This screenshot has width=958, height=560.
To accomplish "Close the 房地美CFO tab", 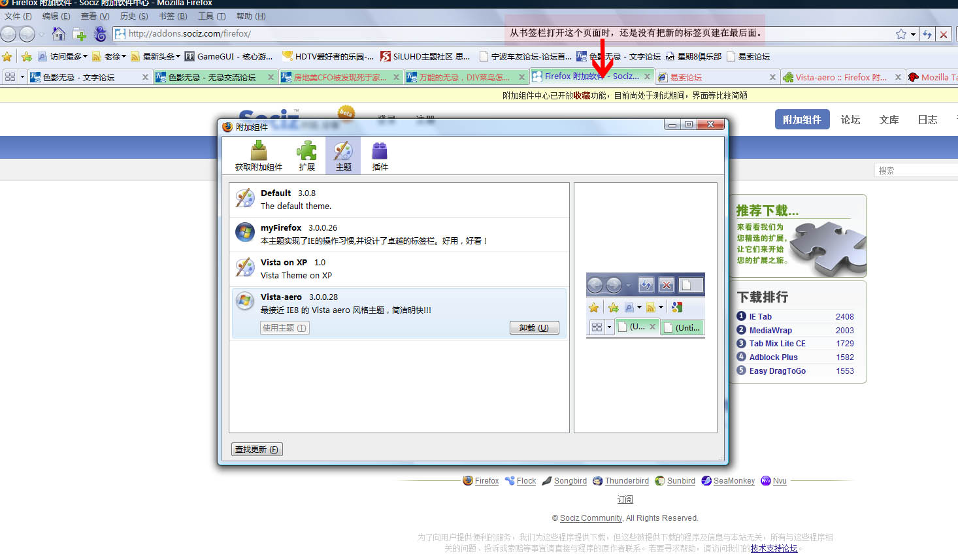I will click(396, 77).
